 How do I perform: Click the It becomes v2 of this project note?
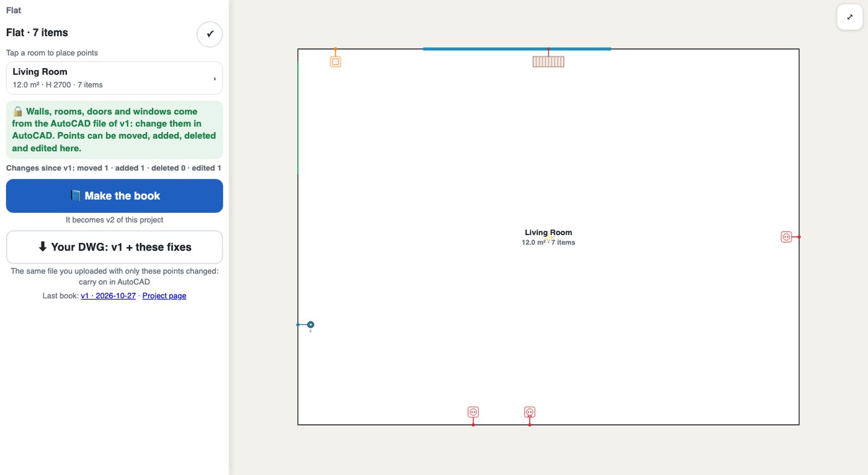115,220
